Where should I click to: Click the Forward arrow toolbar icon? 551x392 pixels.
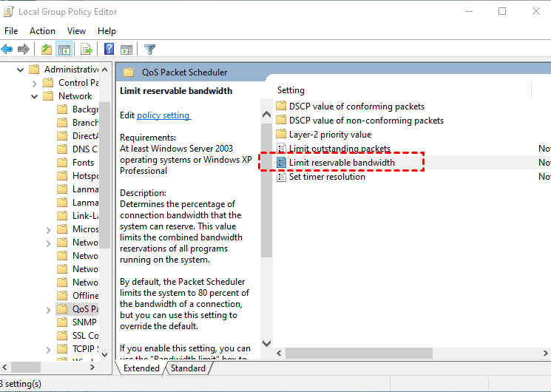coord(23,50)
